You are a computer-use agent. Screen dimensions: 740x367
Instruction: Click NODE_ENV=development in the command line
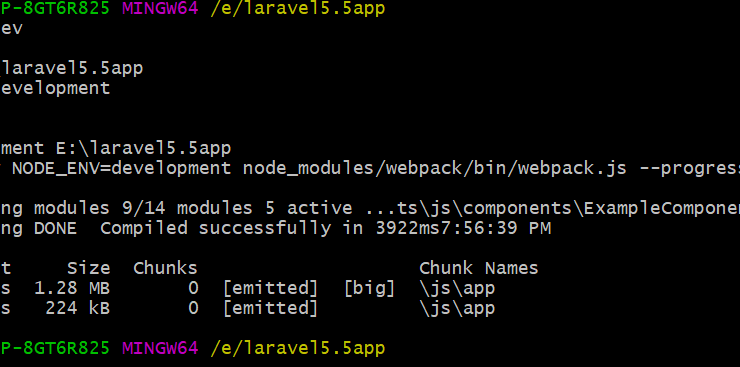(122, 168)
